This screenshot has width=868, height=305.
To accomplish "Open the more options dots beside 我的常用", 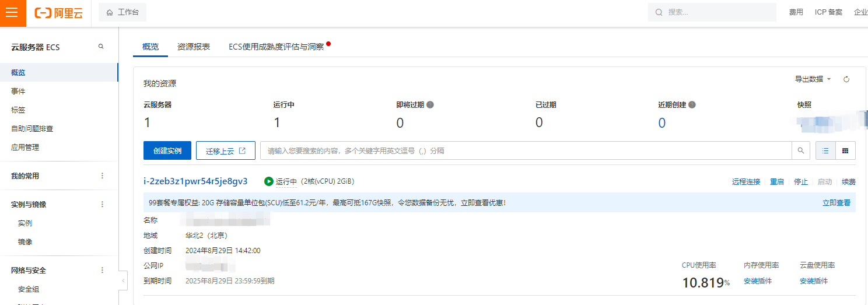I will coord(103,176).
